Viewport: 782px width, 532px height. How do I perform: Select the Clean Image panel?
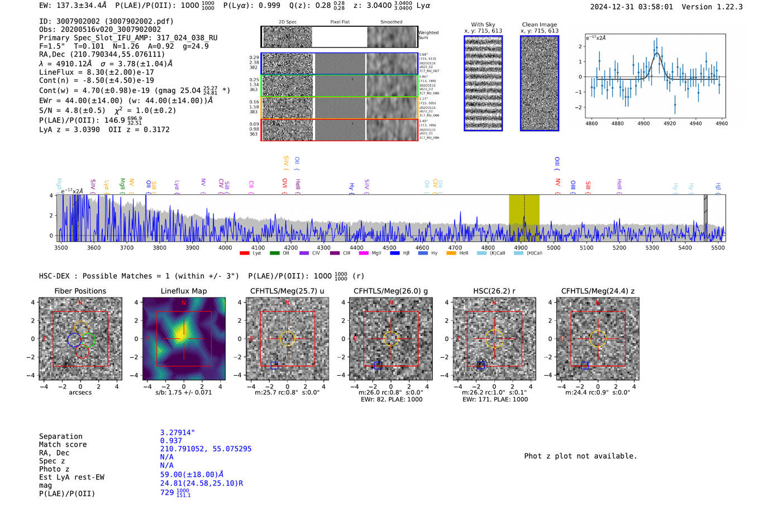[540, 83]
